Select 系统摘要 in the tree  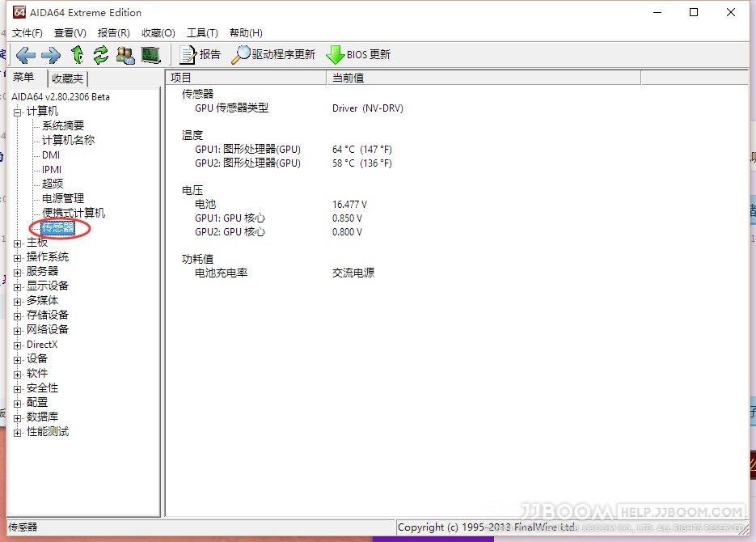tap(63, 126)
